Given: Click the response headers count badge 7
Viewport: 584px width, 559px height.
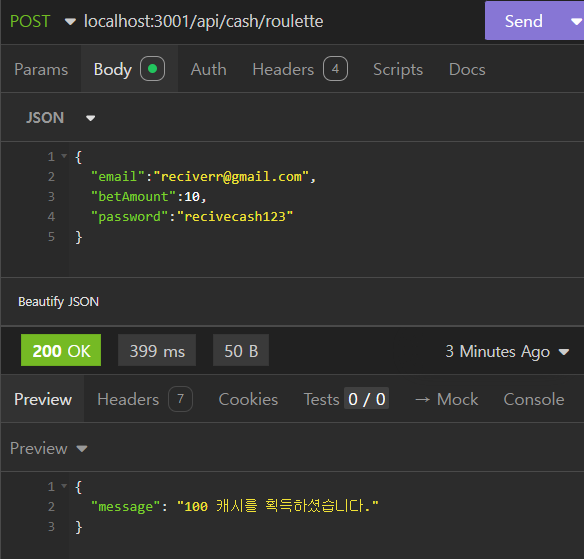Looking at the screenshot, I should pos(180,399).
